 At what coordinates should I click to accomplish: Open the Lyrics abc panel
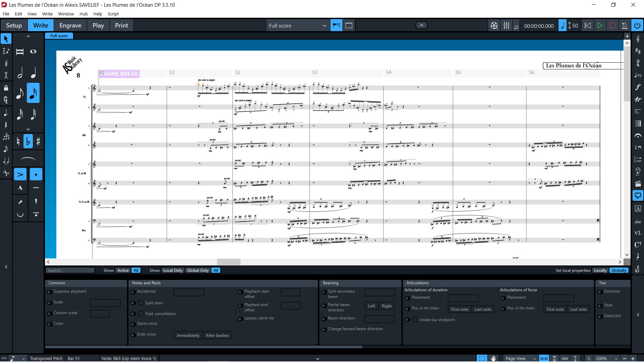638,221
